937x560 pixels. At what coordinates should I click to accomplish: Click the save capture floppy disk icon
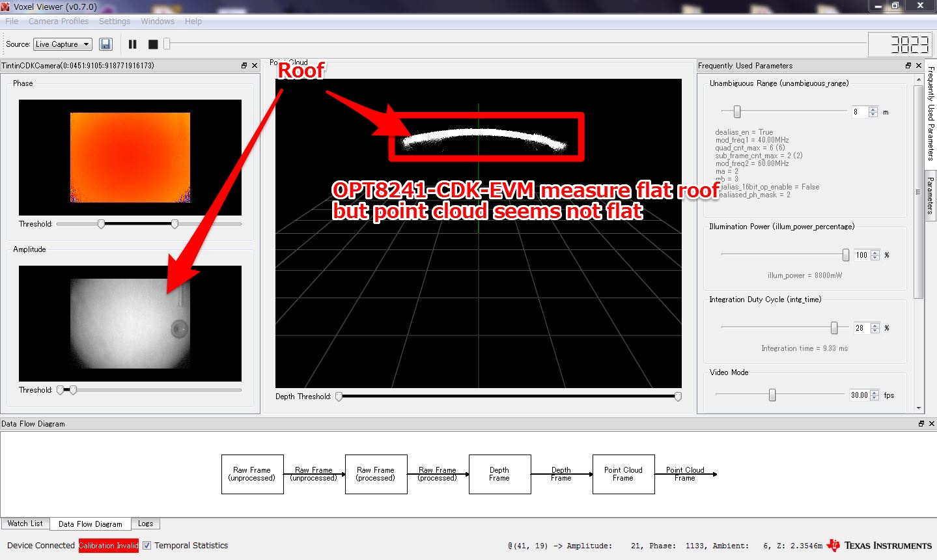tap(105, 44)
